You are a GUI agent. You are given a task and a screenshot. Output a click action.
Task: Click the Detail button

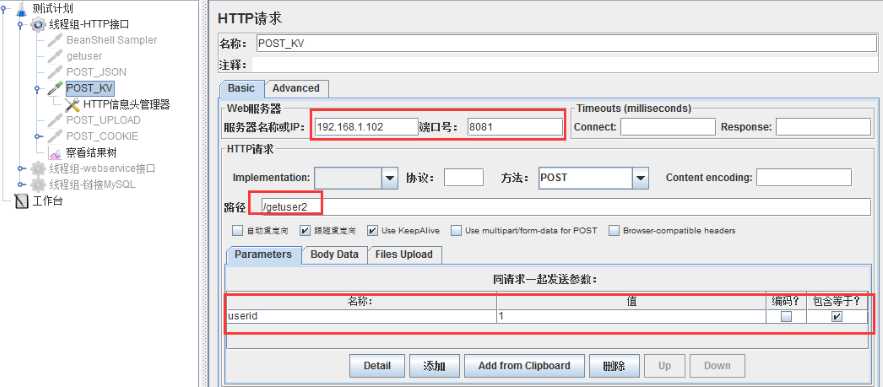point(377,366)
